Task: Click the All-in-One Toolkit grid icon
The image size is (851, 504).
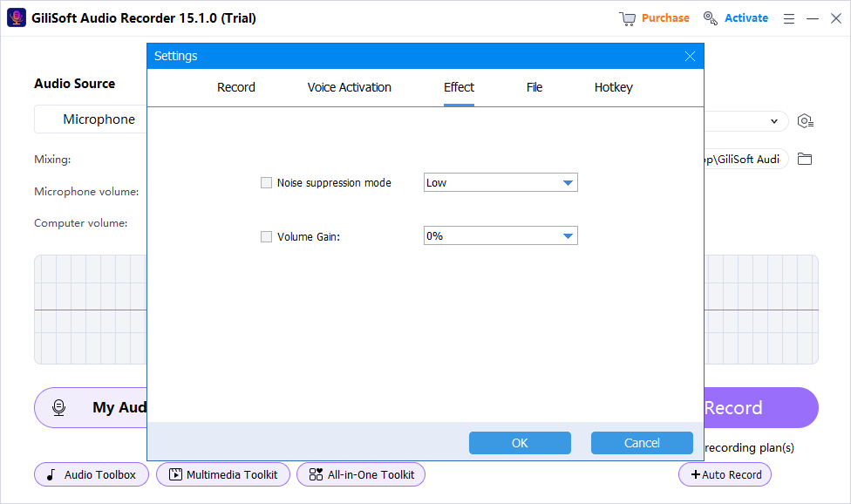Action: tap(316, 474)
